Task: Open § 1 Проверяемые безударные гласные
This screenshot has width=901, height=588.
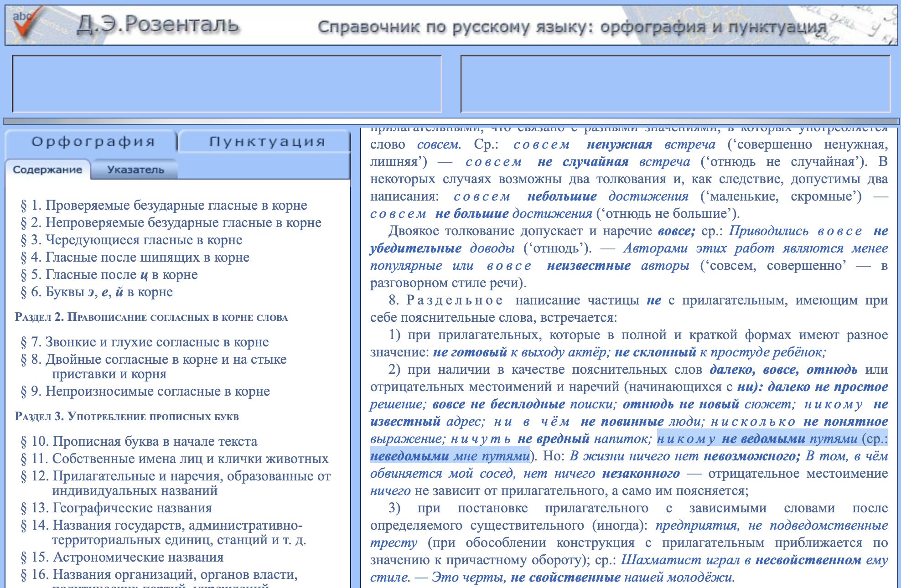Action: coord(164,206)
